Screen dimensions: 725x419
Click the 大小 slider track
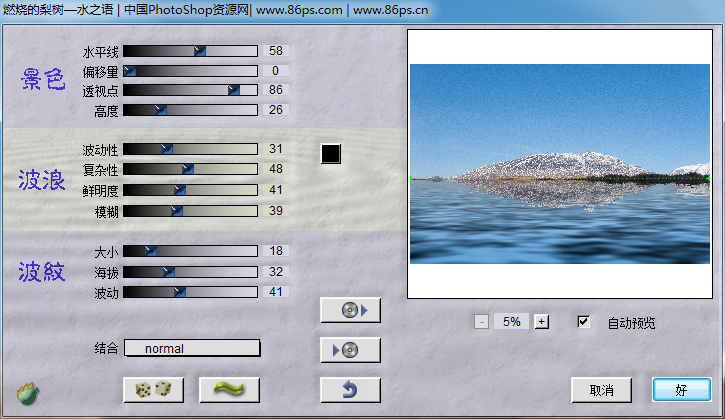pyautogui.click(x=190, y=251)
